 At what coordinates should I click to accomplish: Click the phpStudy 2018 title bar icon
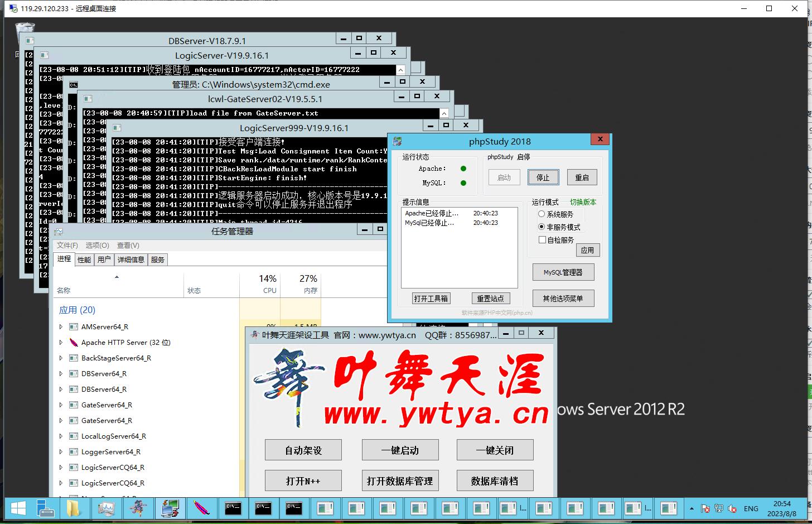pyautogui.click(x=397, y=141)
